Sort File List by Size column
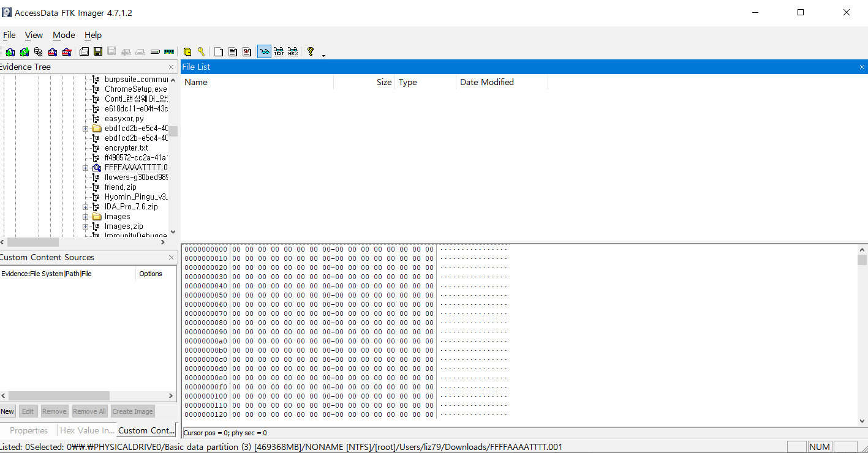Viewport: 868px width, 453px height. 364,82
